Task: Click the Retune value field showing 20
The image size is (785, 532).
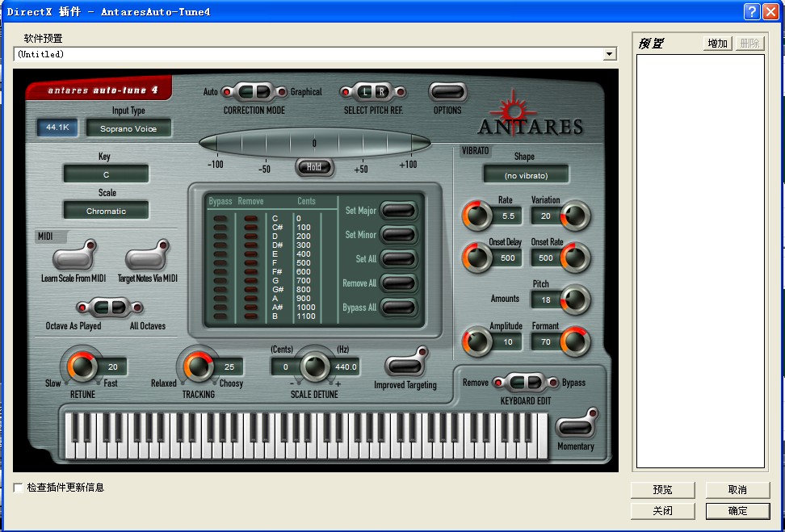Action: pyautogui.click(x=112, y=367)
